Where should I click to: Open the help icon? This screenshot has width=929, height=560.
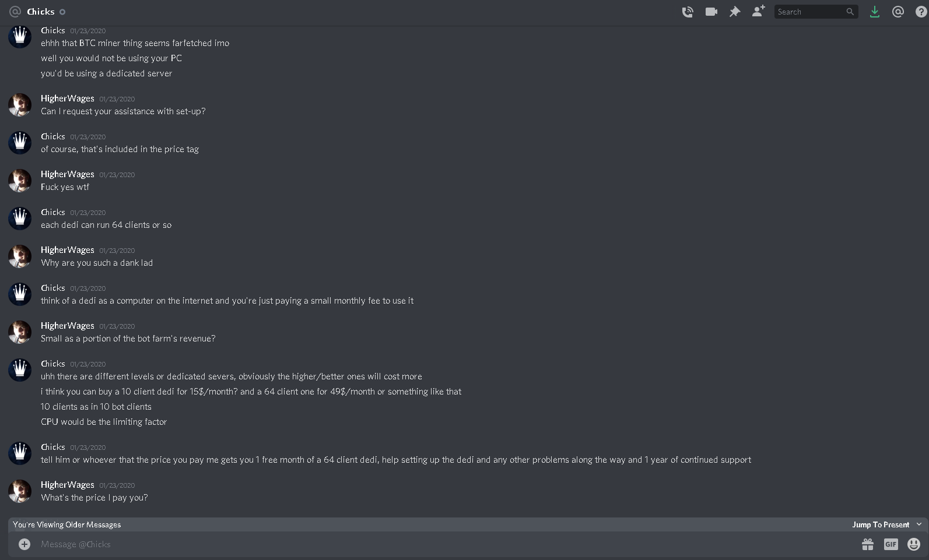pos(921,12)
